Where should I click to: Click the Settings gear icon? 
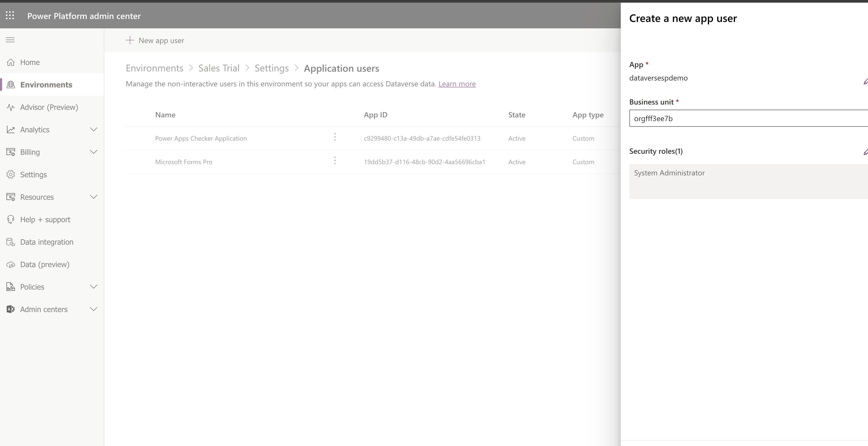pos(11,174)
